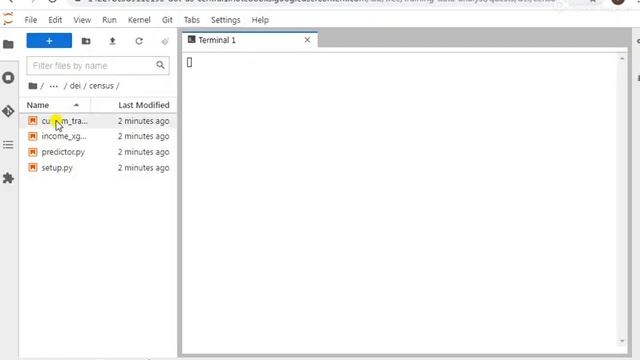Open the Kernel menu

(x=139, y=20)
